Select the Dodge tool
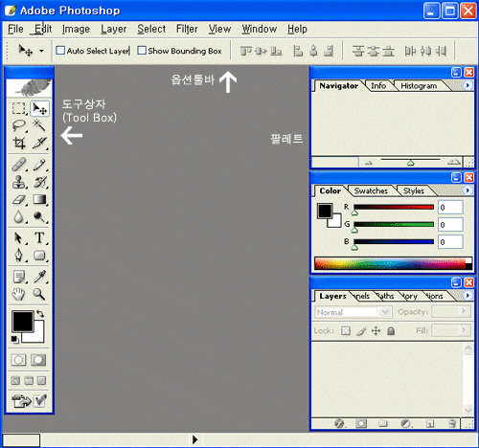The image size is (479, 448). point(39,217)
